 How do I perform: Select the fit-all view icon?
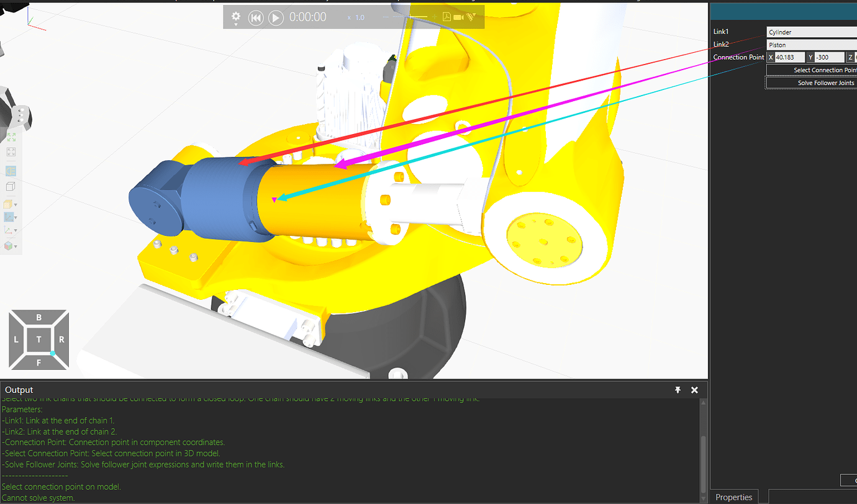click(x=11, y=137)
